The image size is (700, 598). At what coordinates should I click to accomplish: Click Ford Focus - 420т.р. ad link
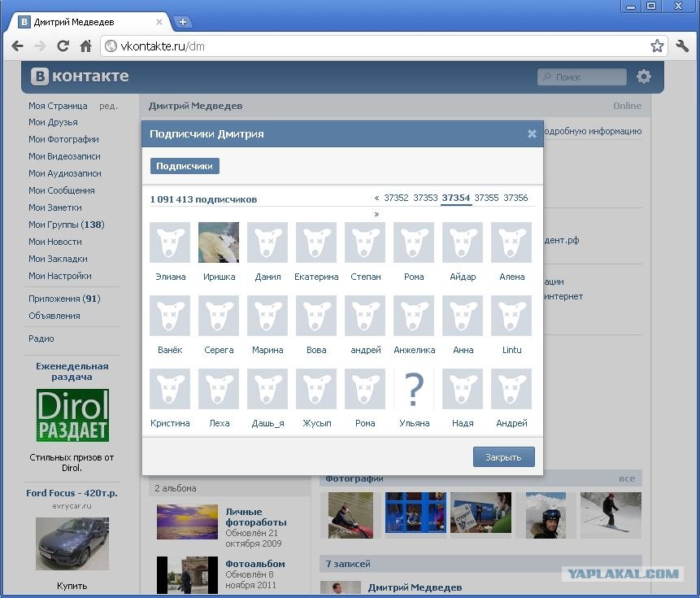click(x=72, y=493)
